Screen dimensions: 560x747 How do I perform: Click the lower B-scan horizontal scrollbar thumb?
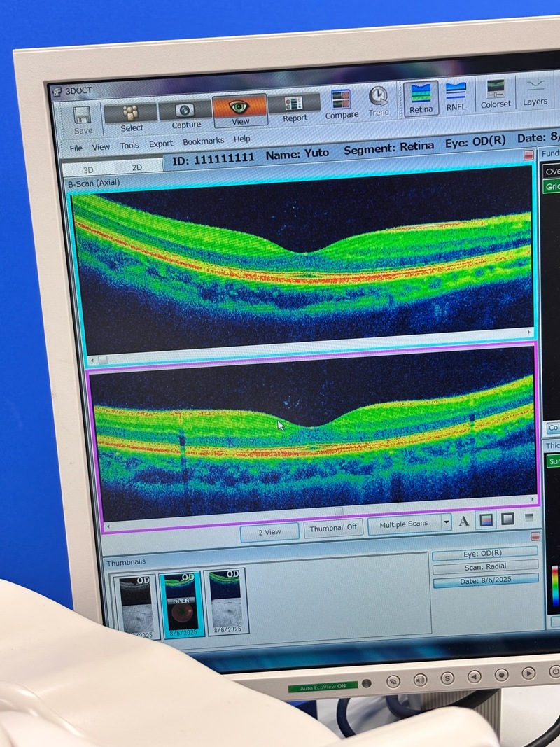(x=339, y=512)
